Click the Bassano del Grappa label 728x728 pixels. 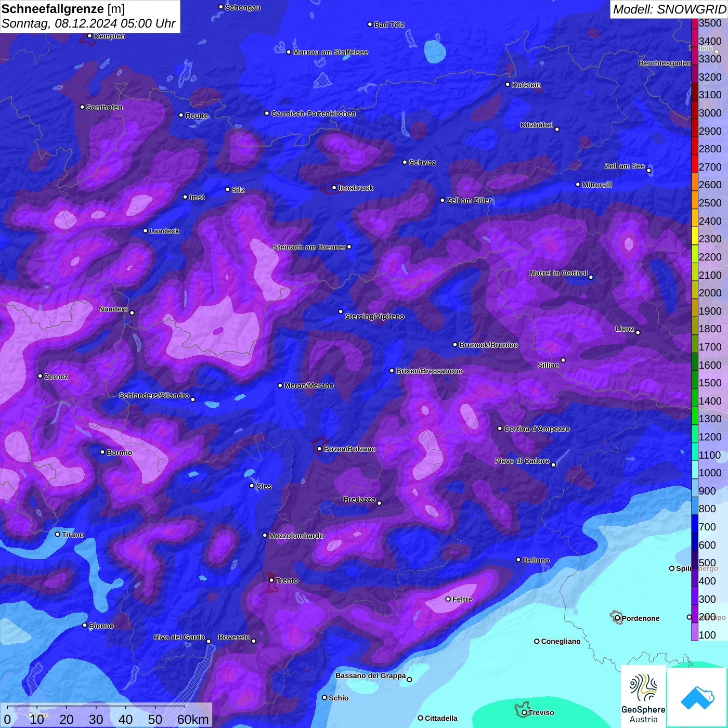371,675
